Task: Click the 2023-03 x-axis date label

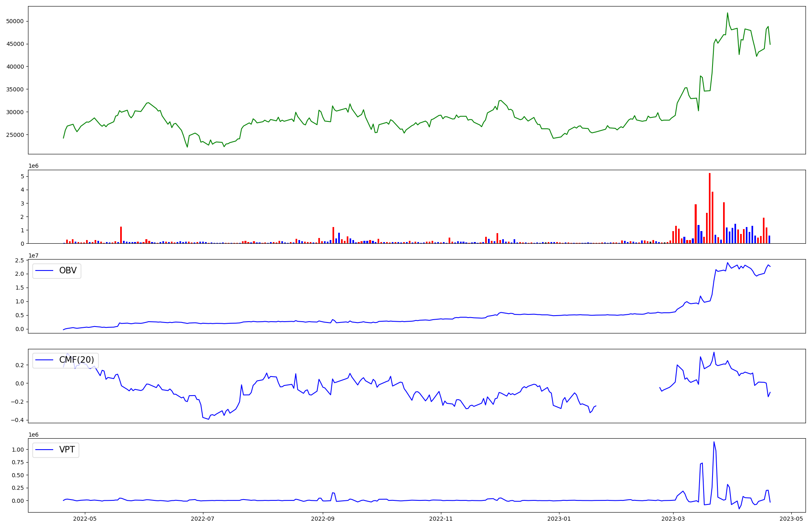Action: coord(673,518)
